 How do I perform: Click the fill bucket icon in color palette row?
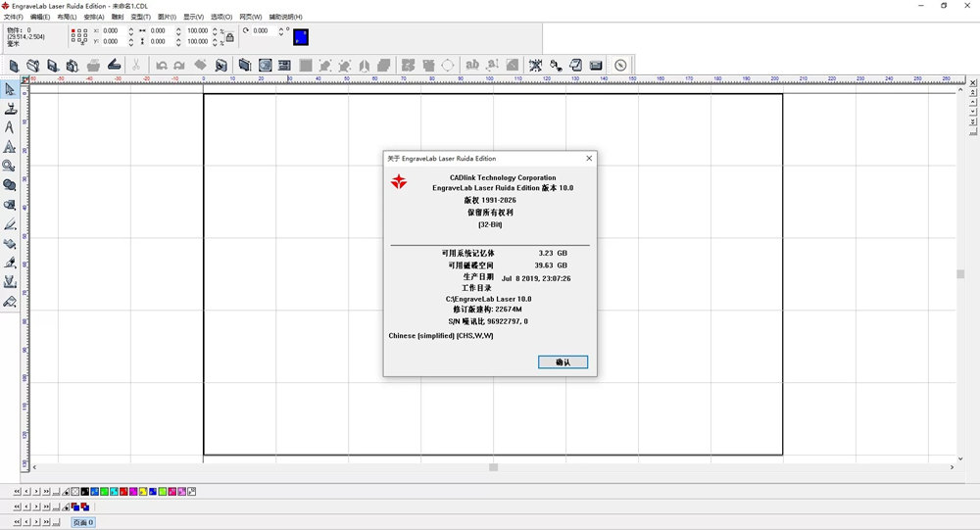66,492
